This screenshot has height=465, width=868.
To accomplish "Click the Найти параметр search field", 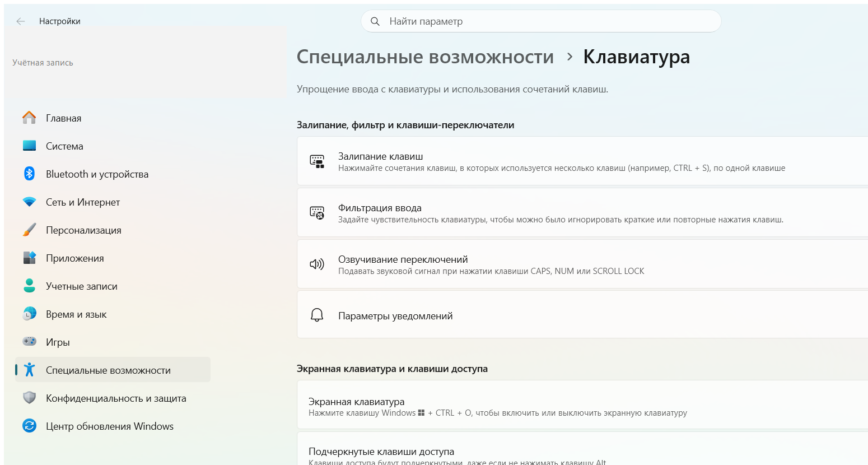I will 541,21.
